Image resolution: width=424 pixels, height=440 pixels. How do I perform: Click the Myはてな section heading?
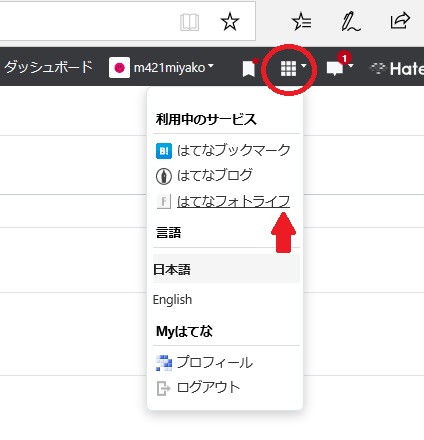point(184,331)
